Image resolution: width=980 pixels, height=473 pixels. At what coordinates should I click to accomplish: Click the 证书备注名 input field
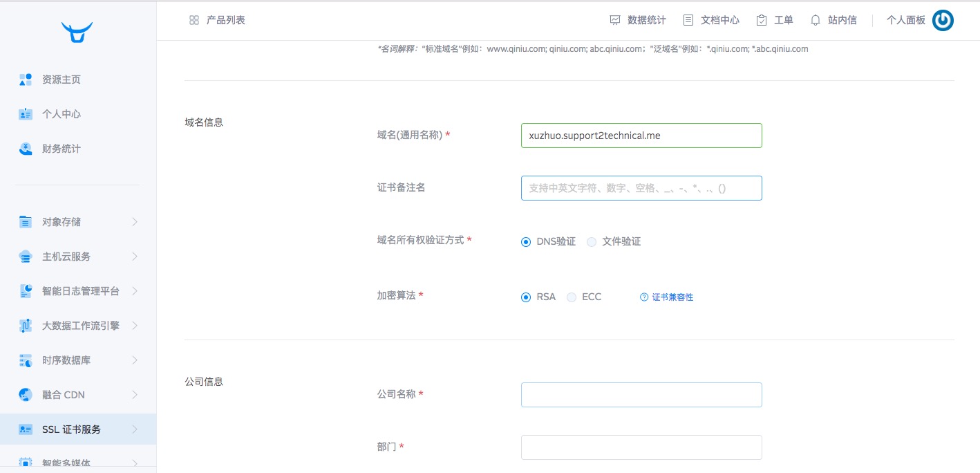641,188
